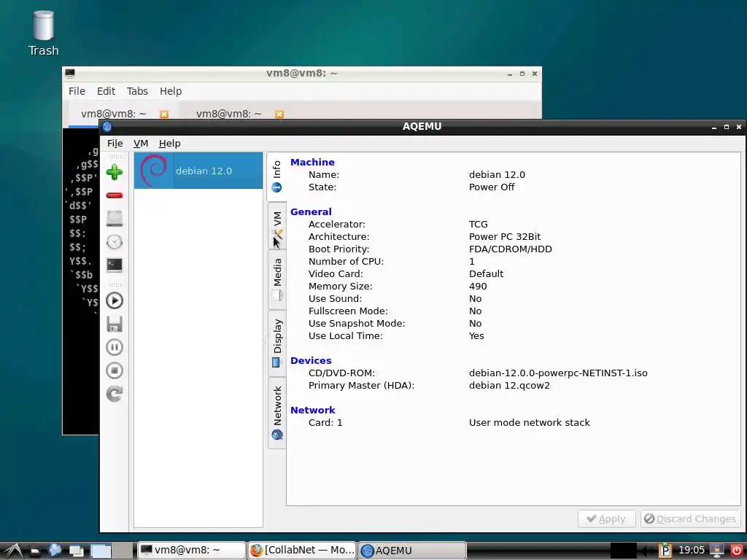Viewport: 747px width, 560px height.
Task: Select the desktop pager workspace box
Action: coord(101,551)
